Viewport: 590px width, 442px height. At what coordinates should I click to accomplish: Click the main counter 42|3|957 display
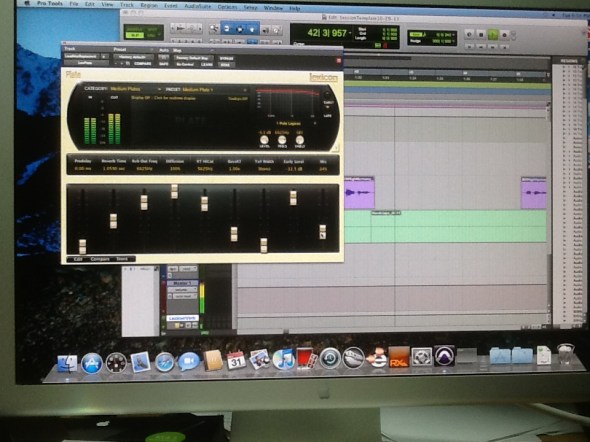pos(327,33)
